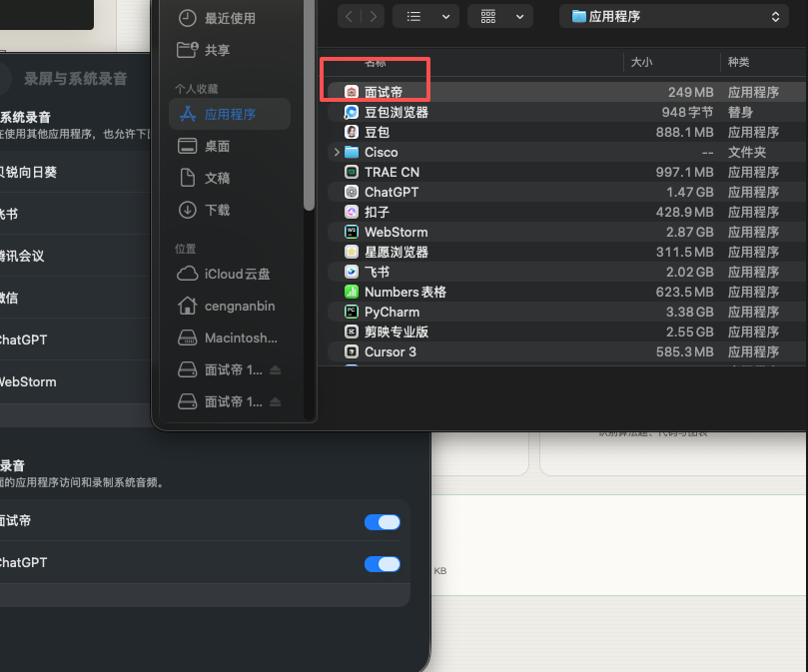The height and width of the screenshot is (672, 808).
Task: Click the PyCharm app icon
Action: point(352,312)
